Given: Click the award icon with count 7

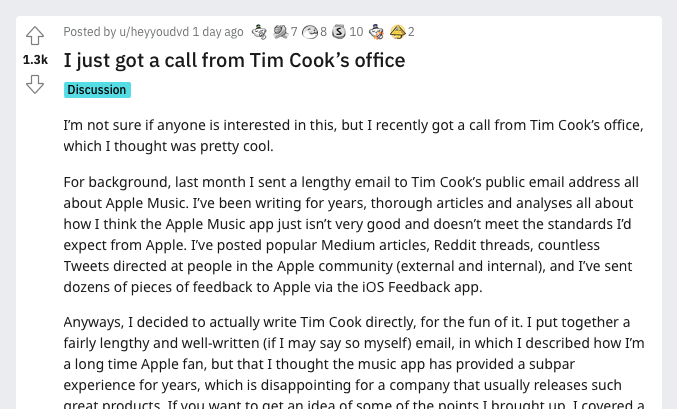Looking at the screenshot, I should coord(280,32).
